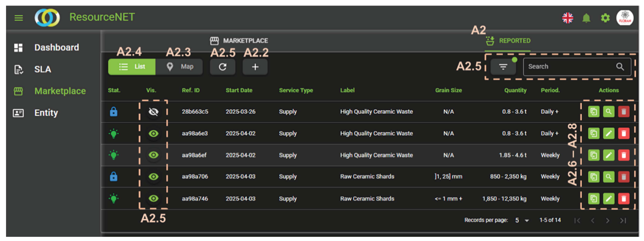This screenshot has height=241, width=644.
Task: Open the Entity section in sidebar
Action: click(46, 113)
